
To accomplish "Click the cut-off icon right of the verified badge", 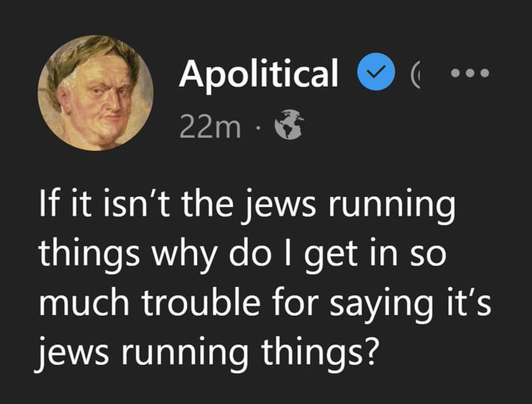I will [x=417, y=75].
